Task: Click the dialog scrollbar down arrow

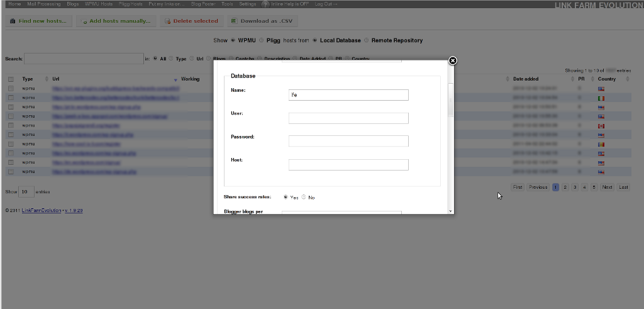Action: 450,211
